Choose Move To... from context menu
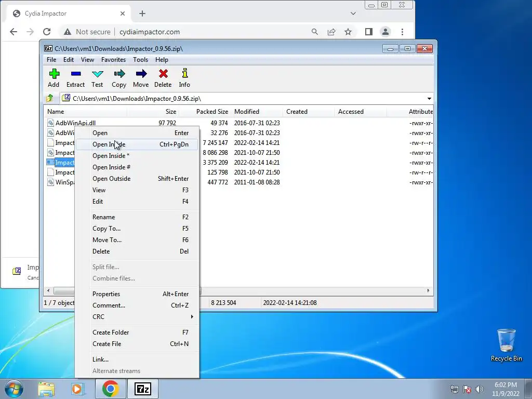The image size is (532, 399). 137,240
